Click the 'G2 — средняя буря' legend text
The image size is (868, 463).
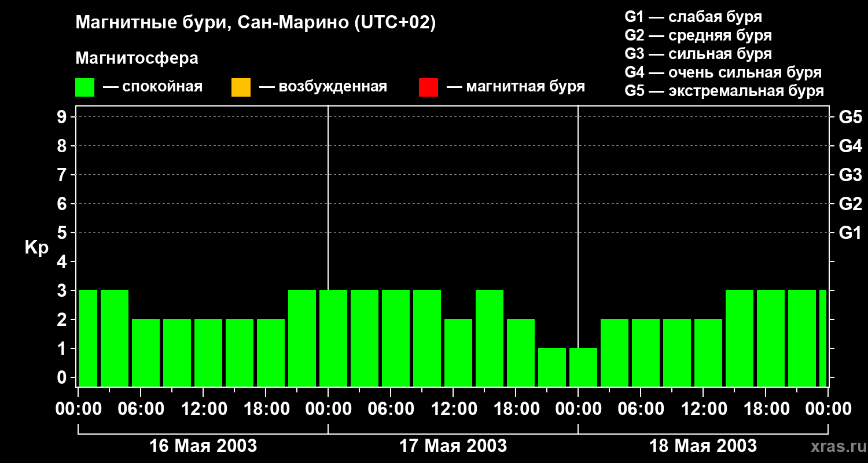698,35
